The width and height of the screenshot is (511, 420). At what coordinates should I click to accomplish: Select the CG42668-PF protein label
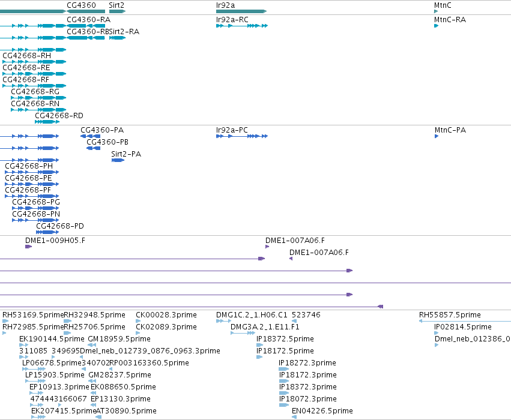click(28, 190)
